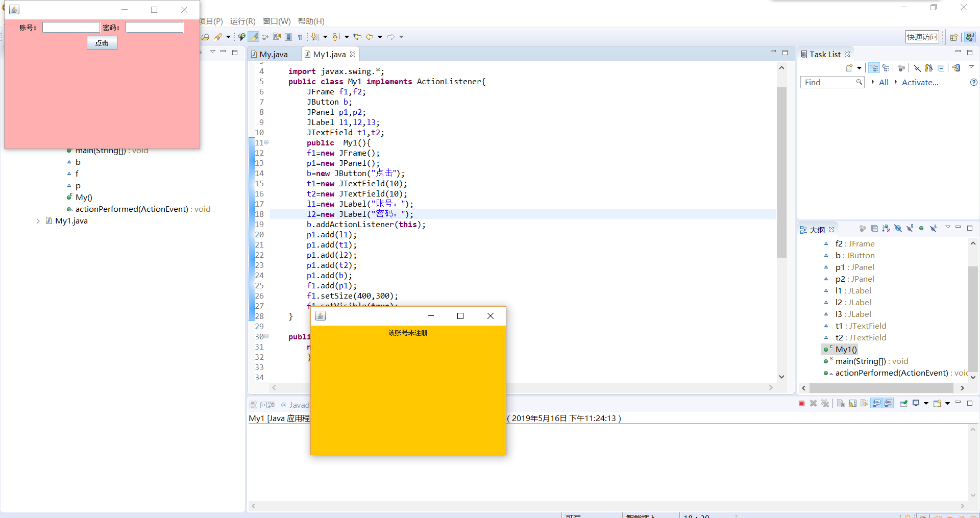Click the 账号 text input field
The image size is (980, 518).
(71, 28)
